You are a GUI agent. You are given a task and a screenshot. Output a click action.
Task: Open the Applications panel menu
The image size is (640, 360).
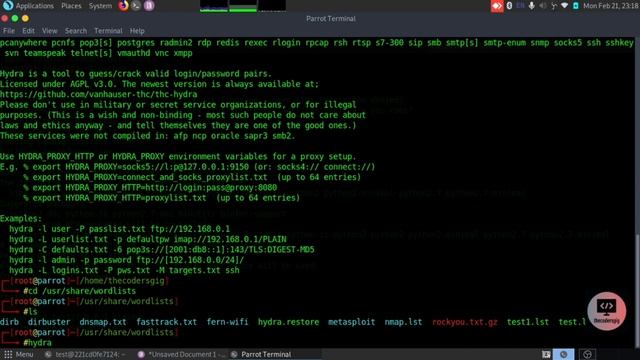(35, 6)
